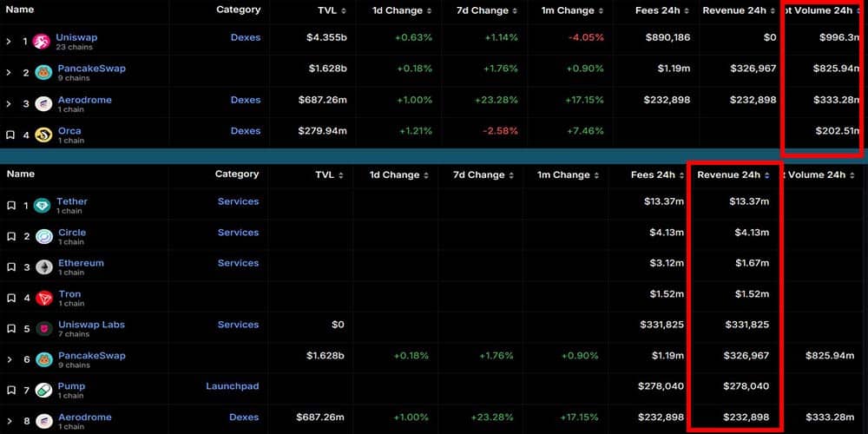Toggle the bookmark for Orca
Screen dimensions: 868x434
pyautogui.click(x=10, y=135)
